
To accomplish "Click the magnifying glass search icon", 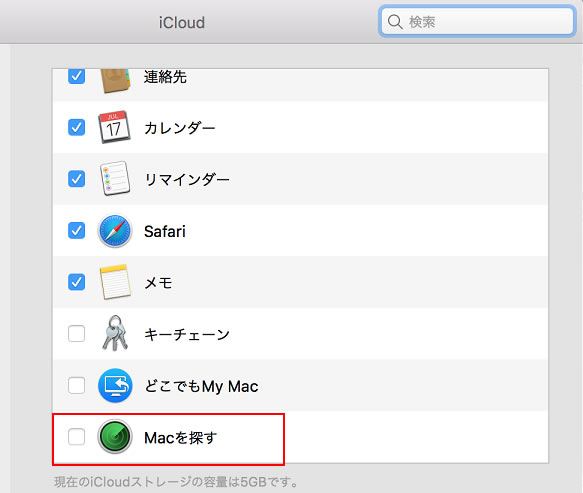I will point(395,22).
